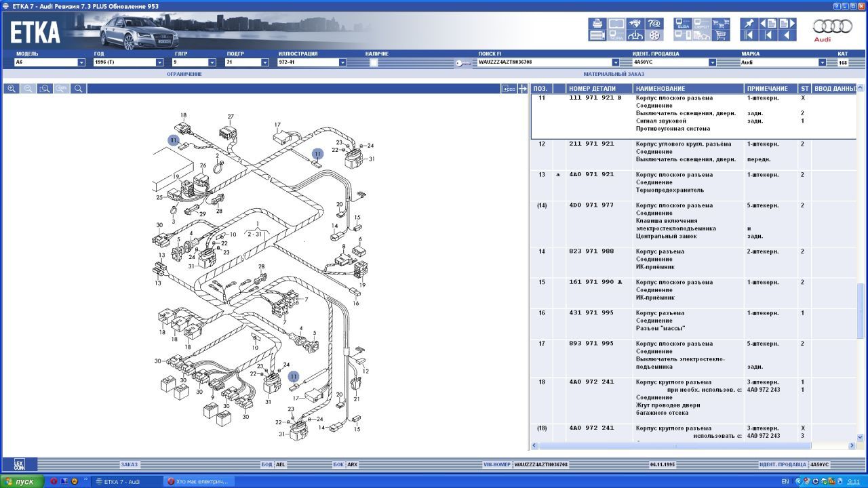Viewport: 868px width, 488px height.
Task: Select part number 211 971 921
Action: point(591,144)
